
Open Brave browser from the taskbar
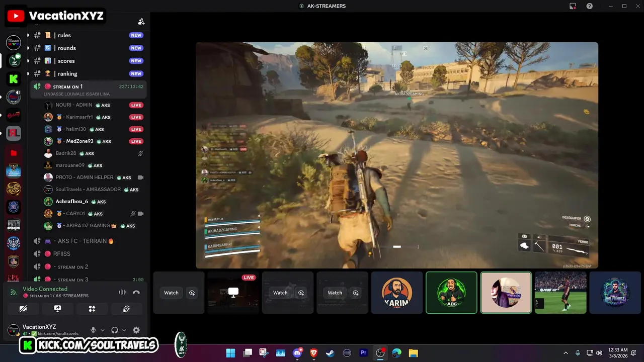pyautogui.click(x=313, y=353)
